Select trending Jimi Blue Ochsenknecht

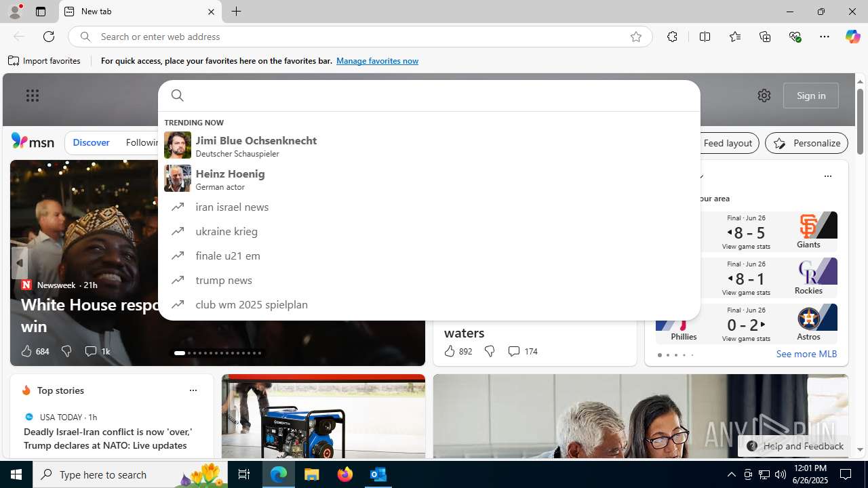(429, 145)
